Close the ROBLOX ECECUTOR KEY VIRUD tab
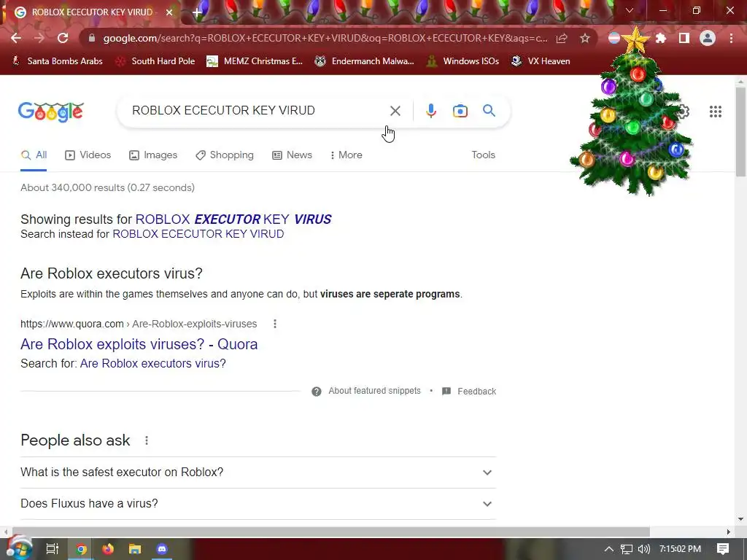This screenshot has height=560, width=747. [169, 12]
